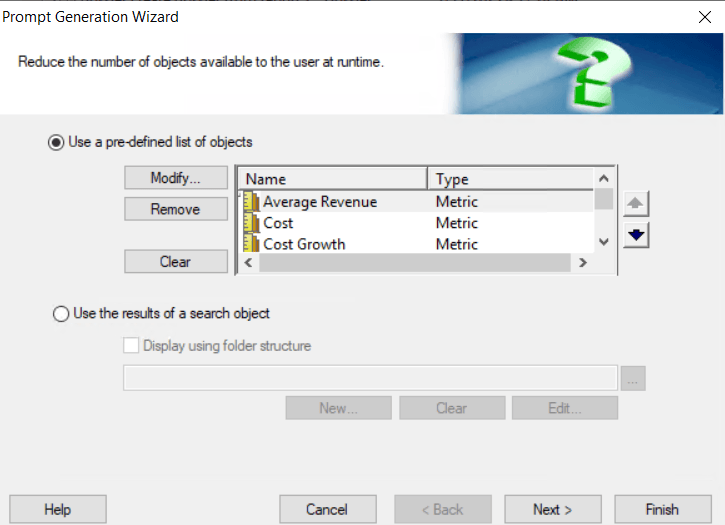Click the list's horizontal scroll right arrow
Image resolution: width=725 pixels, height=525 pixels.
(583, 263)
